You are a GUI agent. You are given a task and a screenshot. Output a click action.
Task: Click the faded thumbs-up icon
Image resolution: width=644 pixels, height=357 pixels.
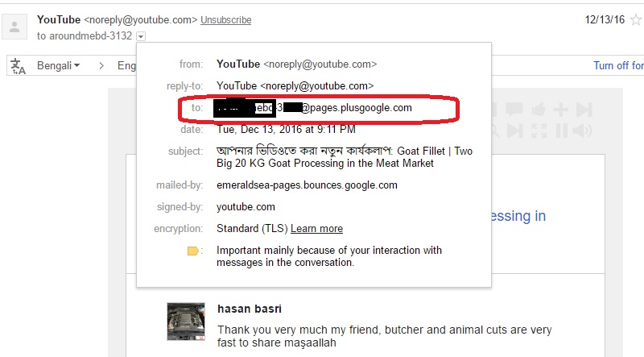coord(539,110)
